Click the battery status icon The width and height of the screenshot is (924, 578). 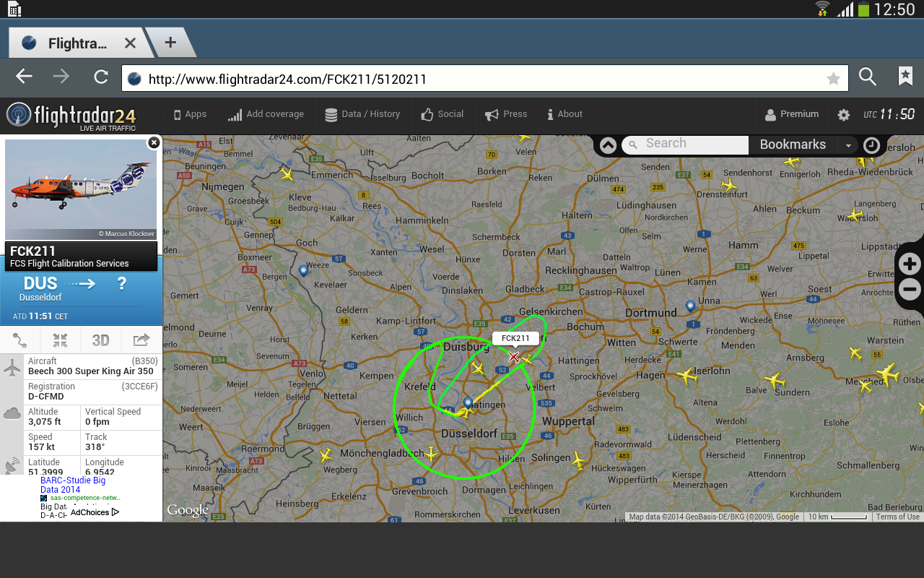click(x=863, y=9)
